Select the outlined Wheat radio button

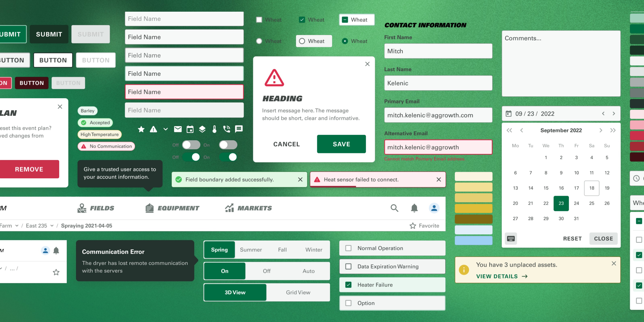point(302,41)
